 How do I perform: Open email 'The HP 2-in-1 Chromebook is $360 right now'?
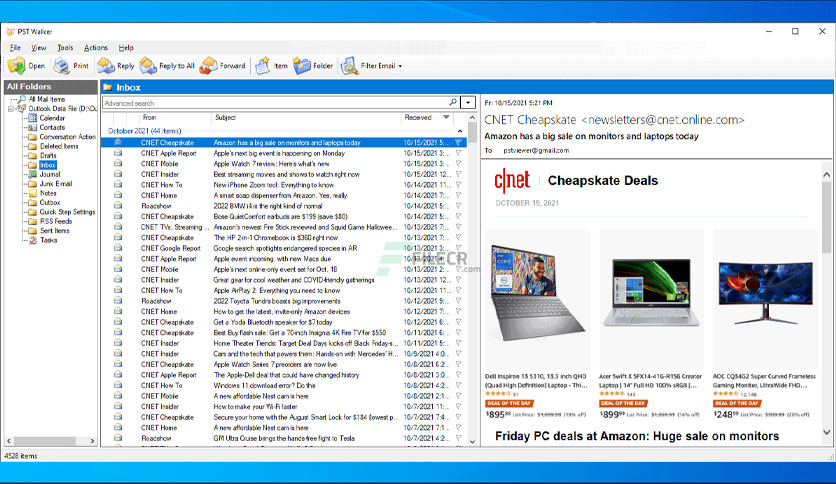[284, 238]
